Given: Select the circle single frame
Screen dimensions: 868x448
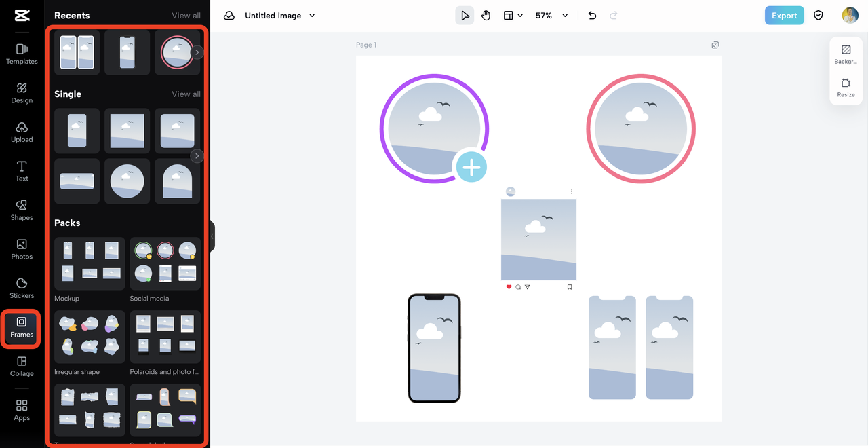Looking at the screenshot, I should coord(127,181).
